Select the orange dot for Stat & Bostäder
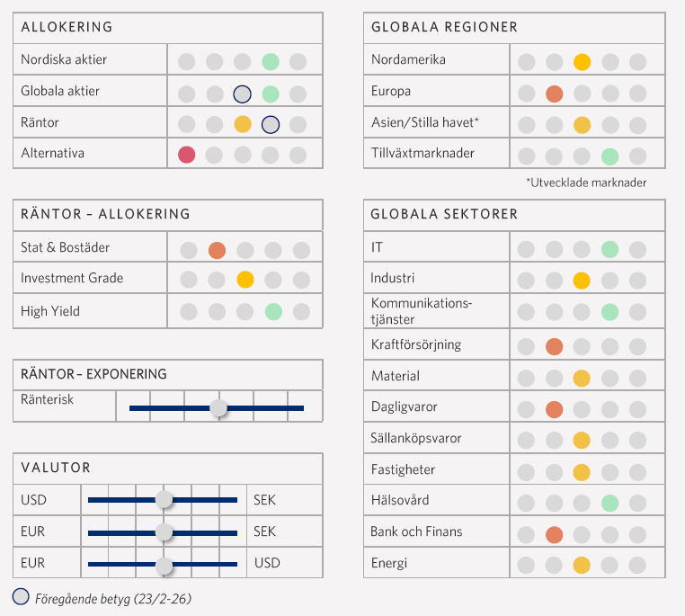685x616 pixels. point(217,250)
